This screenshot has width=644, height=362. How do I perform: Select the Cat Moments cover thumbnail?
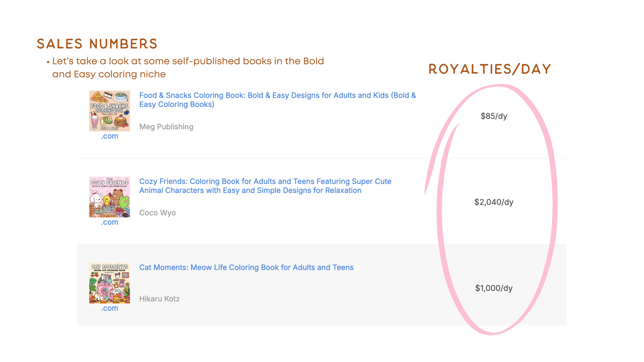click(109, 283)
